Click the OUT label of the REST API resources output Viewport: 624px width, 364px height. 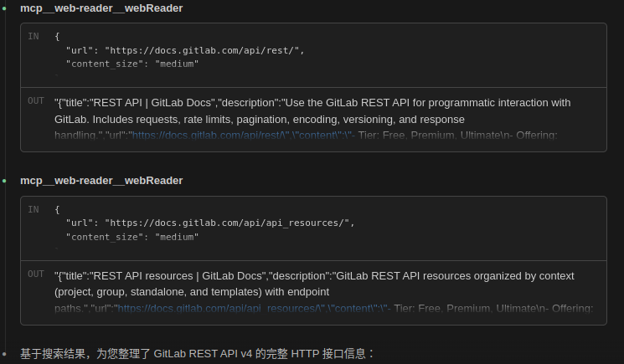pyautogui.click(x=36, y=274)
